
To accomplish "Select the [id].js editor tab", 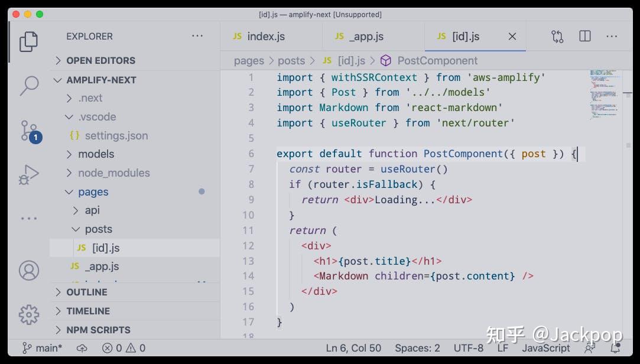I will [x=475, y=36].
